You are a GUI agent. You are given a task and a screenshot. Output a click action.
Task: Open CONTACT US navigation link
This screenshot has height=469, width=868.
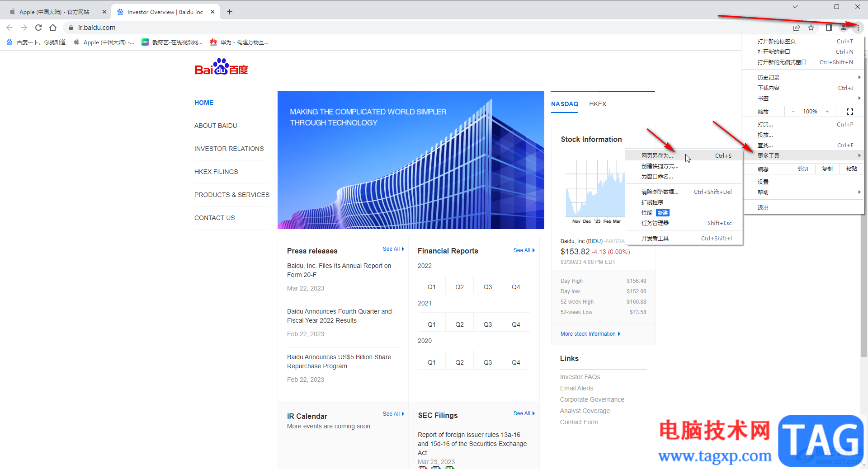pyautogui.click(x=215, y=218)
